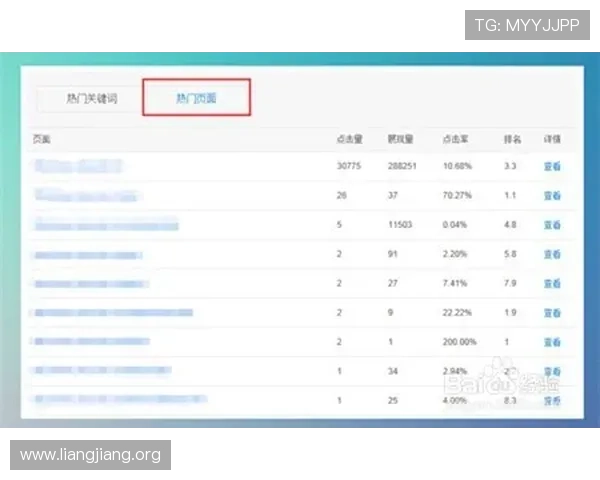Screen dimensions: 600x480
Task: Select the ranking value 1.1
Action: tap(510, 195)
